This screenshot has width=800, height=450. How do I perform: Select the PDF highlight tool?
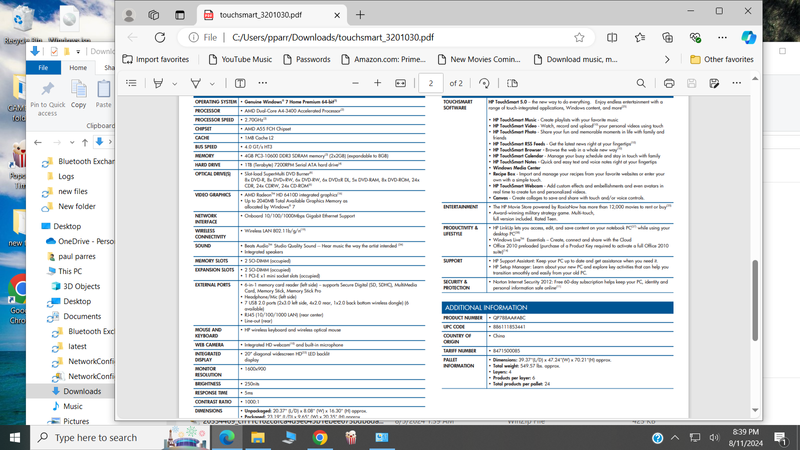tap(158, 83)
